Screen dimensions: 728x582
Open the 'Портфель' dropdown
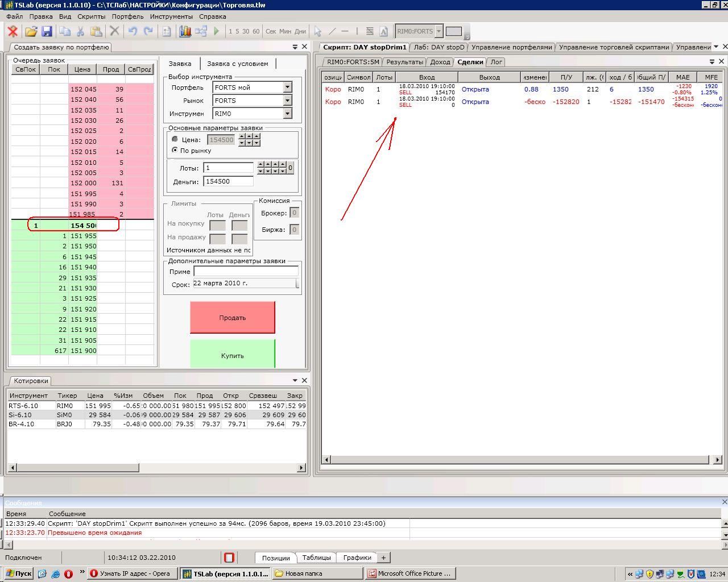(x=287, y=88)
